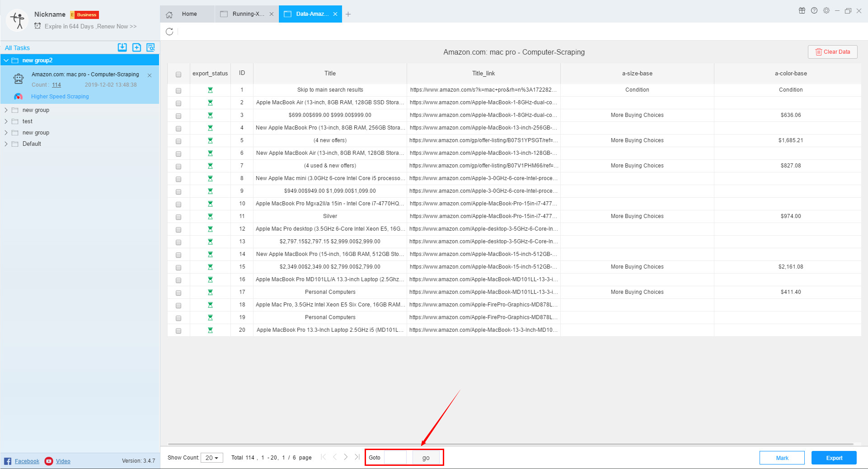
Task: Collapse the new group2 folder
Action: (x=6, y=60)
